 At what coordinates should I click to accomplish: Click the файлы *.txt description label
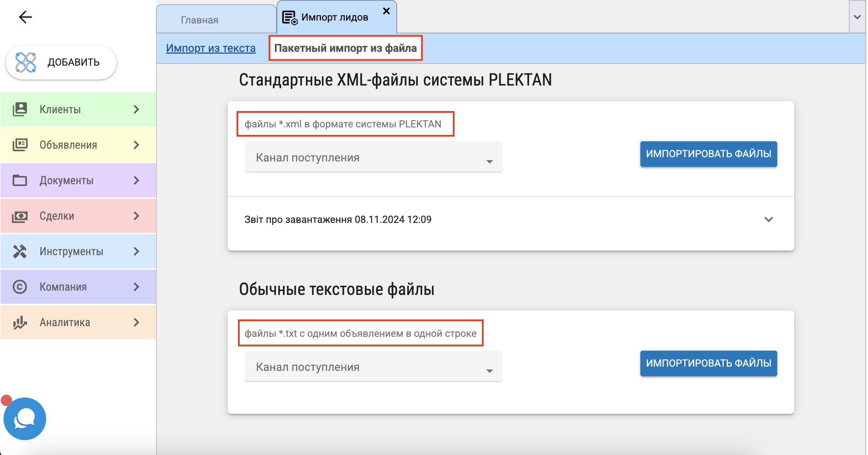pyautogui.click(x=361, y=333)
